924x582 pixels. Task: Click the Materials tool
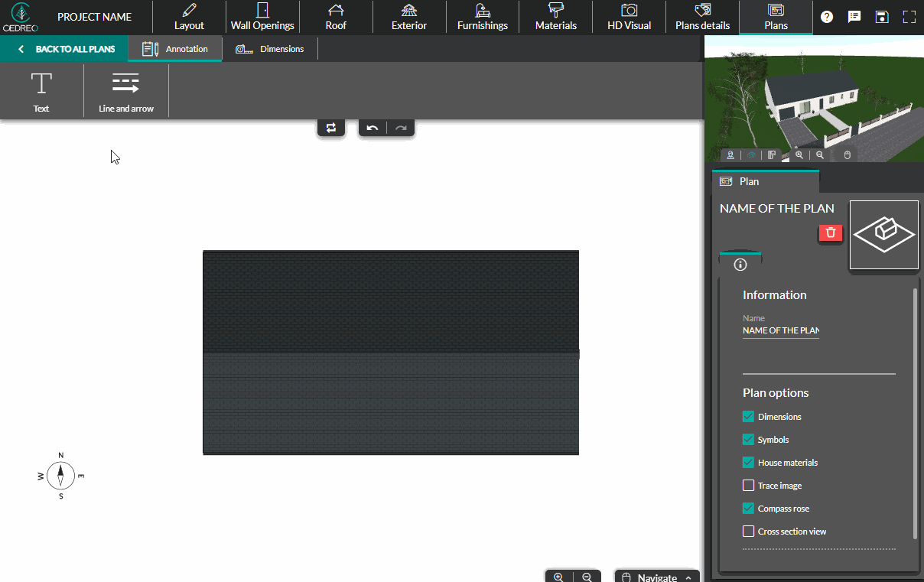555,16
